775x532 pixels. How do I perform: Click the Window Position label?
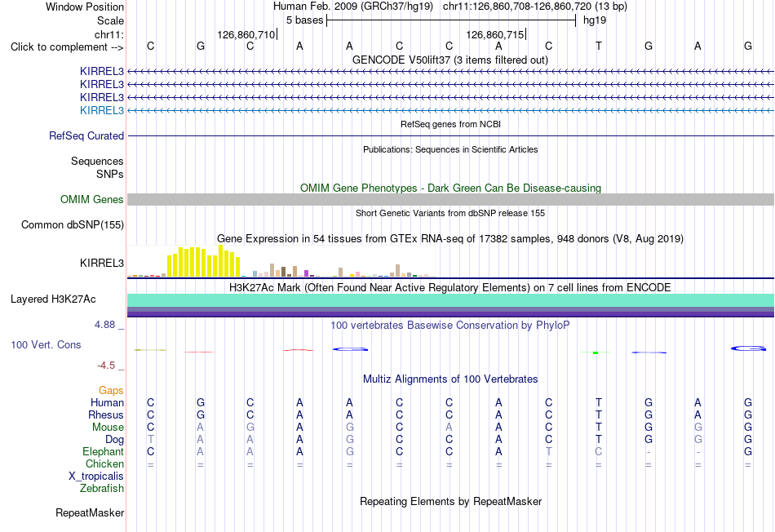click(85, 7)
